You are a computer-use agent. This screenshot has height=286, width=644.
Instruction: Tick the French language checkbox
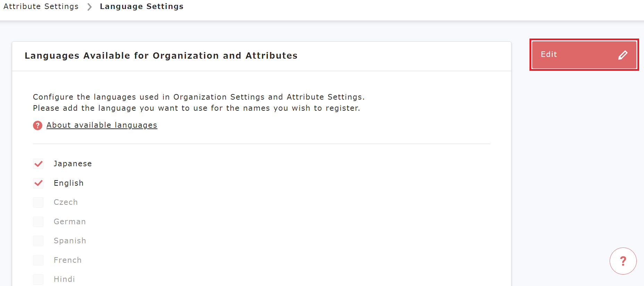tap(38, 260)
